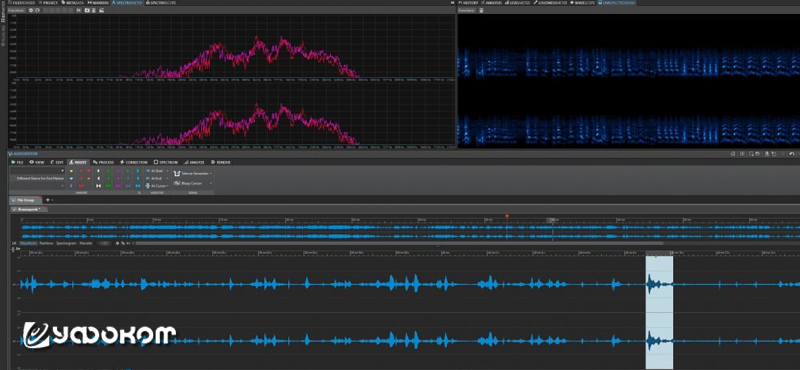Viewport: 800px width, 370px height.
Task: Click settings gear in Spectrometer toolbar
Action: pos(31,10)
